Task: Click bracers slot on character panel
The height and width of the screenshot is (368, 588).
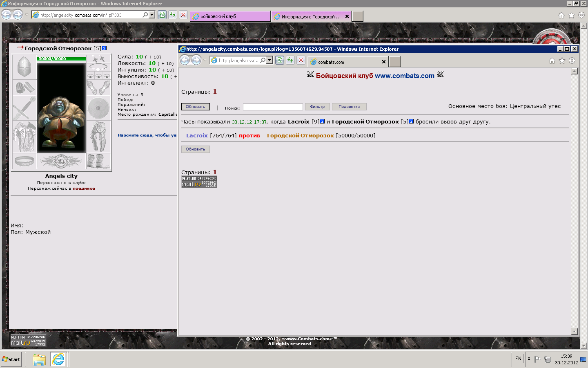Action: [x=24, y=88]
